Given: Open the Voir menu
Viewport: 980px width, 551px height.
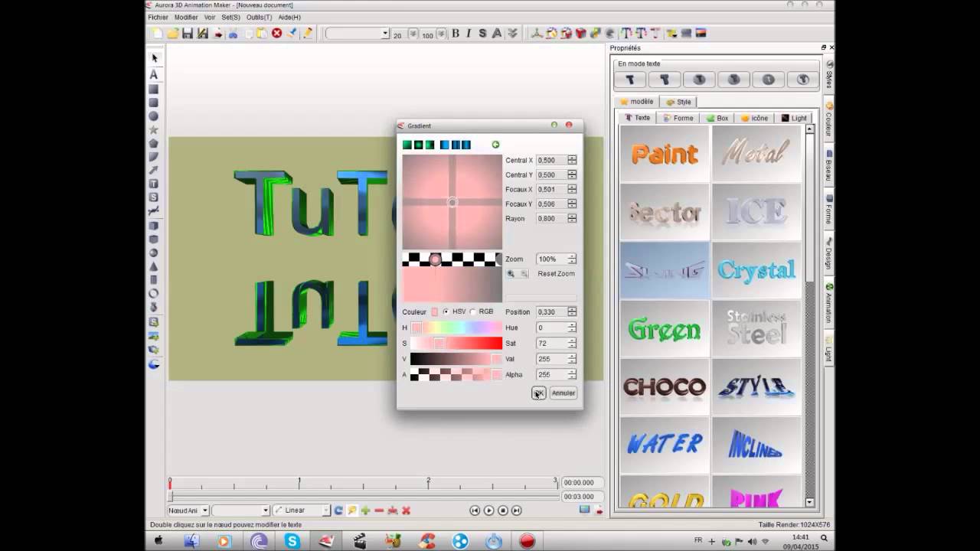Looking at the screenshot, I should click(210, 17).
